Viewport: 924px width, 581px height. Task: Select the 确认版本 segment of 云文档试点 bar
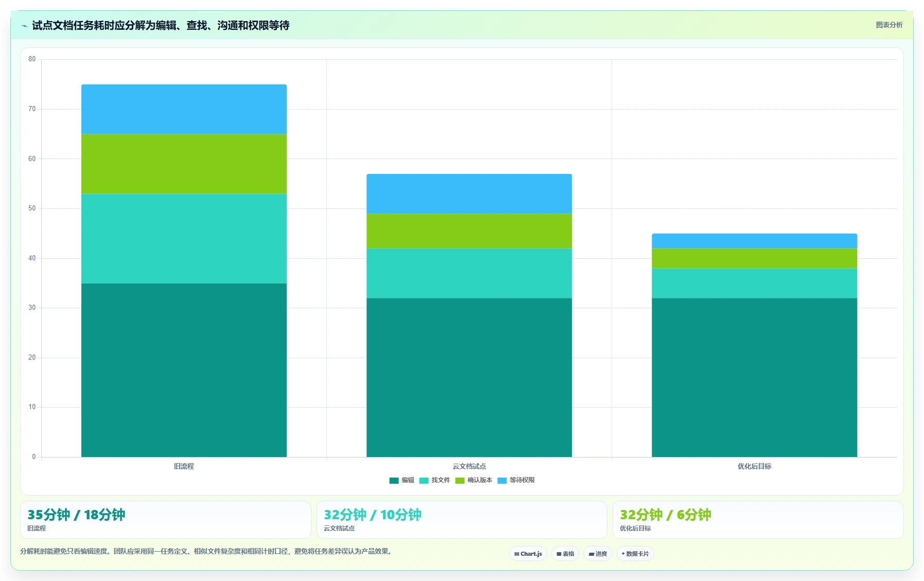pos(469,231)
